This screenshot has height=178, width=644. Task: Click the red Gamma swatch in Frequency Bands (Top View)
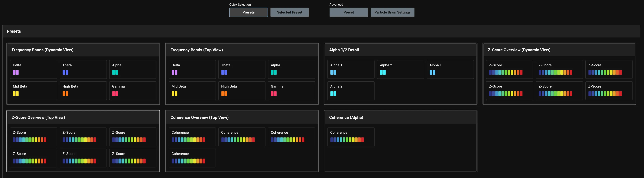274,94
